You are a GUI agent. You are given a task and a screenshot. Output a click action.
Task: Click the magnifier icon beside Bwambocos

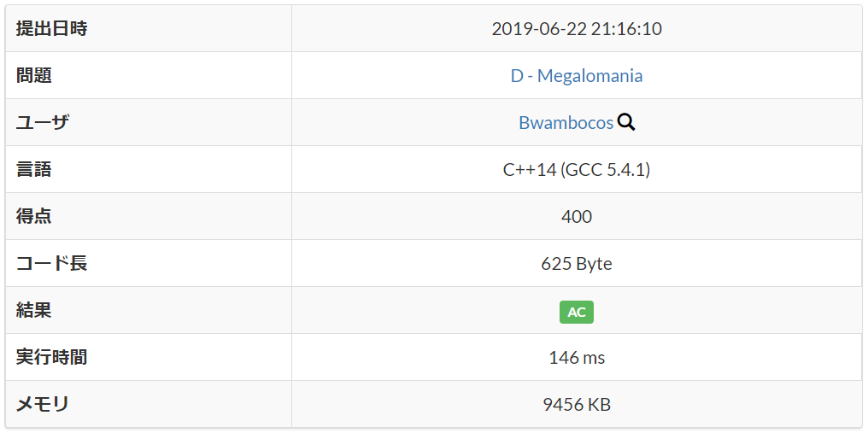626,122
